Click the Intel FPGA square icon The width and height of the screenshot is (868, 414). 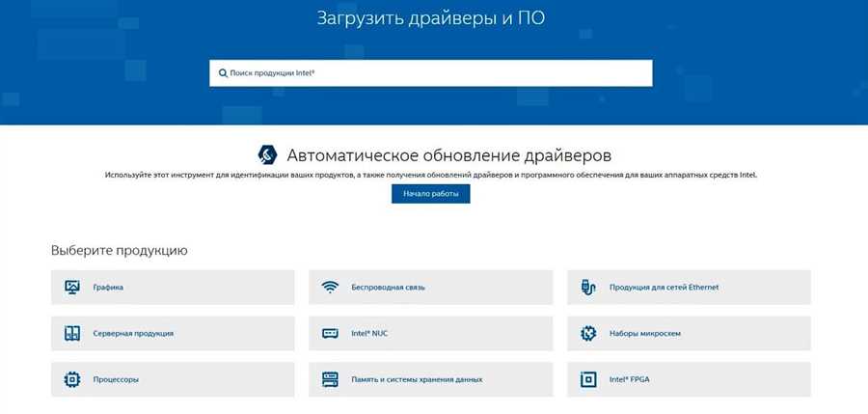587,379
